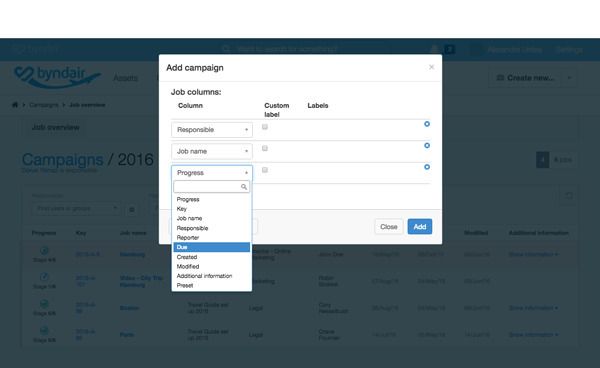600x368 pixels.
Task: Click the Campaigns heading link
Action: point(62,160)
